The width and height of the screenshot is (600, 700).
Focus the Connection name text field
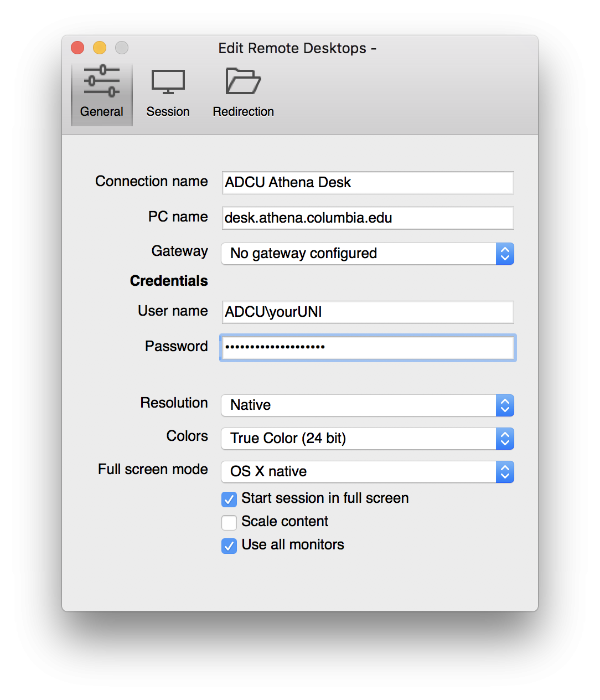point(368,183)
